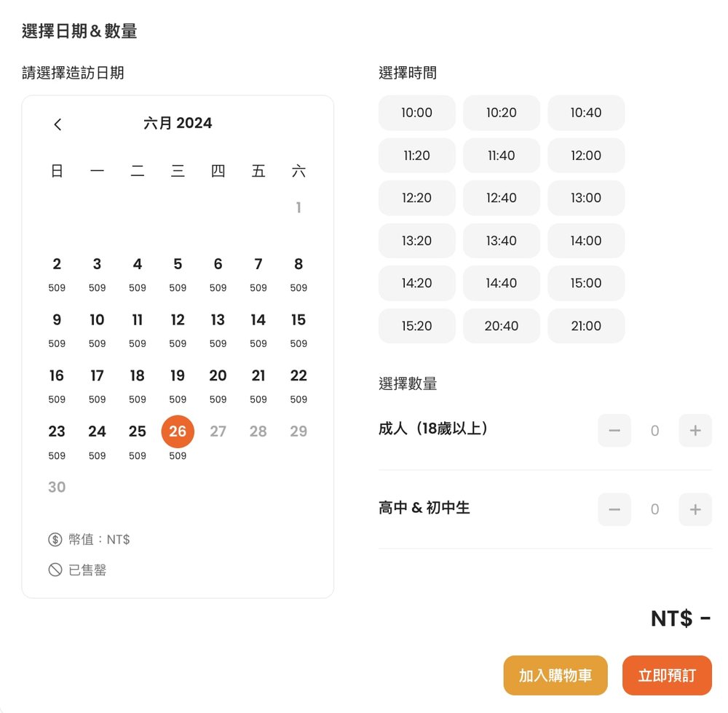728x713 pixels.
Task: Choose June 22 on the calendar
Action: (298, 376)
